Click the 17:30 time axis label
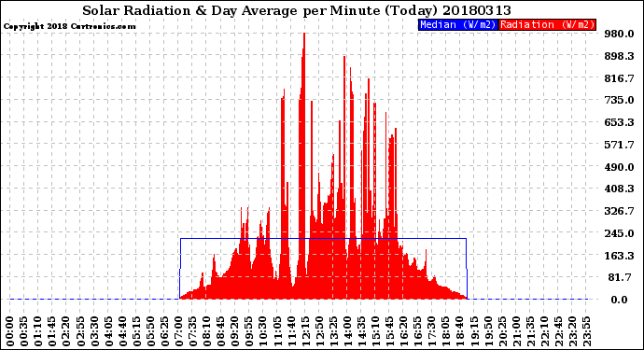This screenshot has height=350, width=644. pyautogui.click(x=431, y=331)
